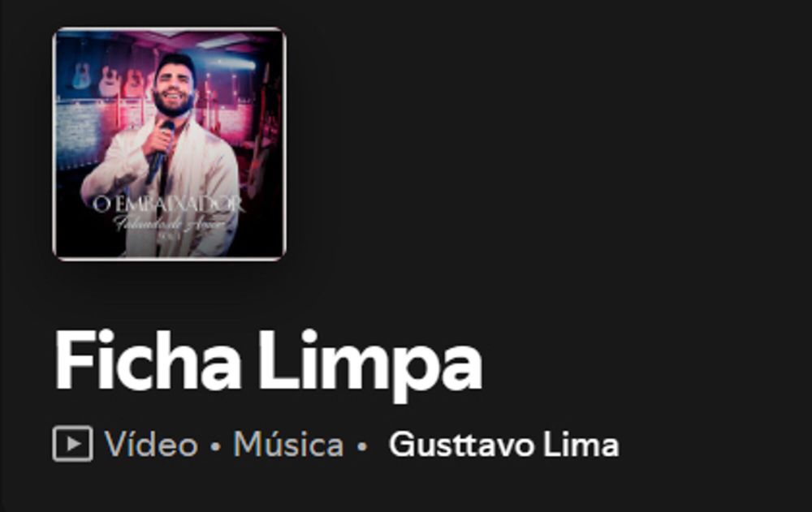This screenshot has width=812, height=512.
Task: Open the Gusttavo Lima artist link
Action: (504, 444)
